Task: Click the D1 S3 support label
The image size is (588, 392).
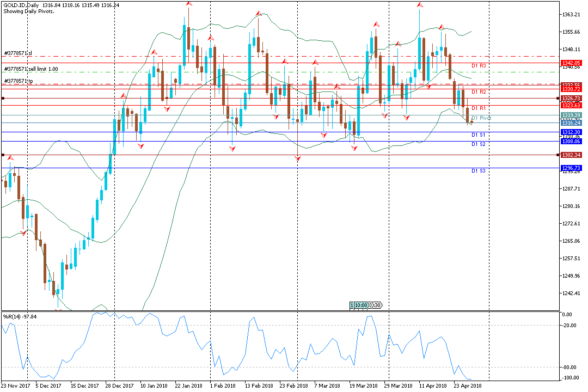Action: pyautogui.click(x=479, y=170)
